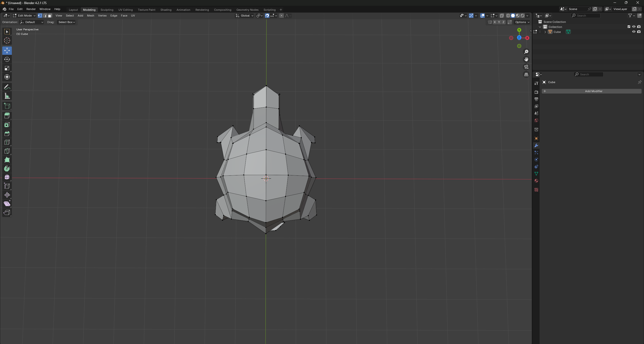Viewport: 644px width, 344px height.
Task: Disable the Collection render camera icon
Action: (x=639, y=27)
